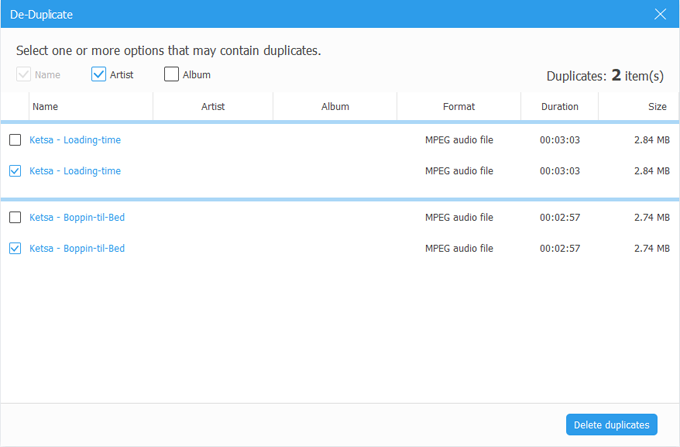Check the unchecked Loading-time row checkbox
Screen dimensions: 680x447
[x=15, y=140]
